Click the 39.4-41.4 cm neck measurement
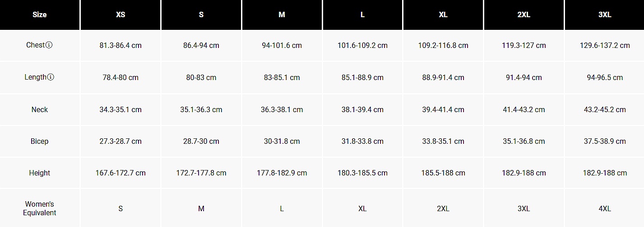 (443, 109)
